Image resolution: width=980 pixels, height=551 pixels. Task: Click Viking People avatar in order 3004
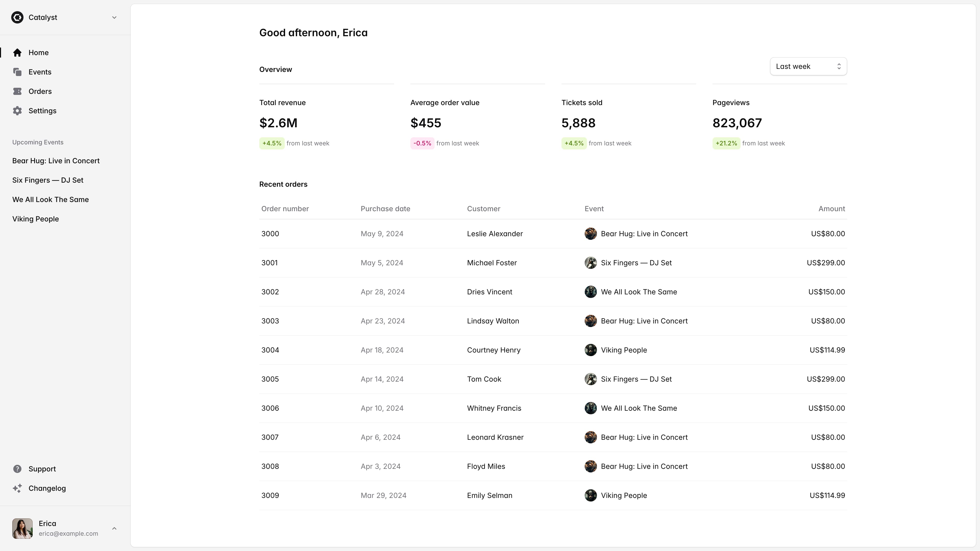click(591, 350)
